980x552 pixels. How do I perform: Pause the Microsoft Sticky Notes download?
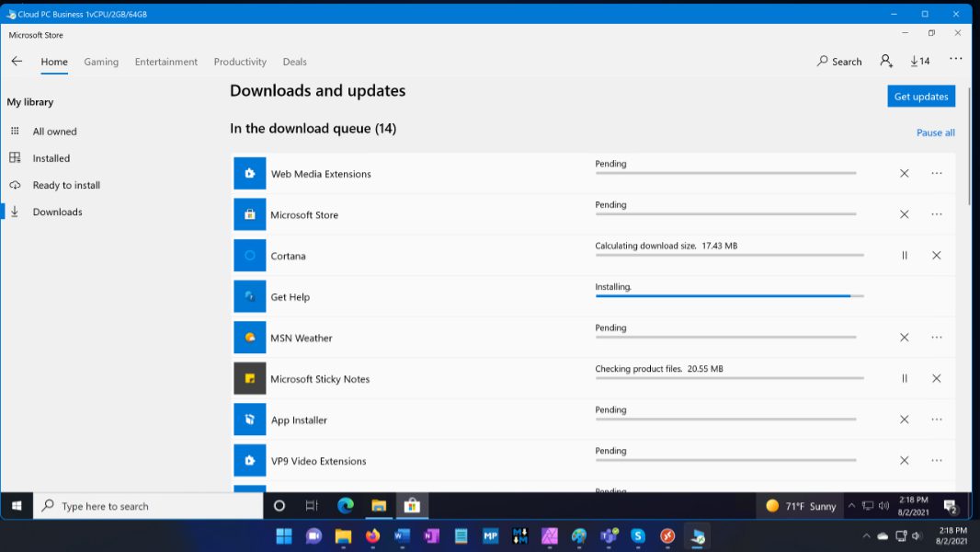[904, 378]
